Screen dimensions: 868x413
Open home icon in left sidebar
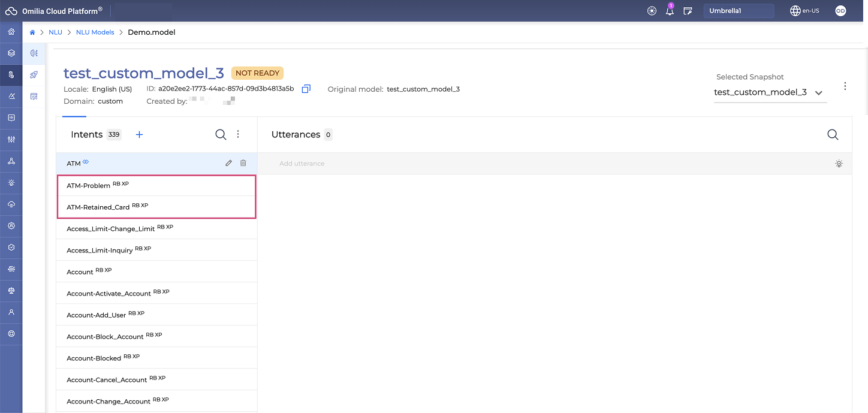(11, 32)
